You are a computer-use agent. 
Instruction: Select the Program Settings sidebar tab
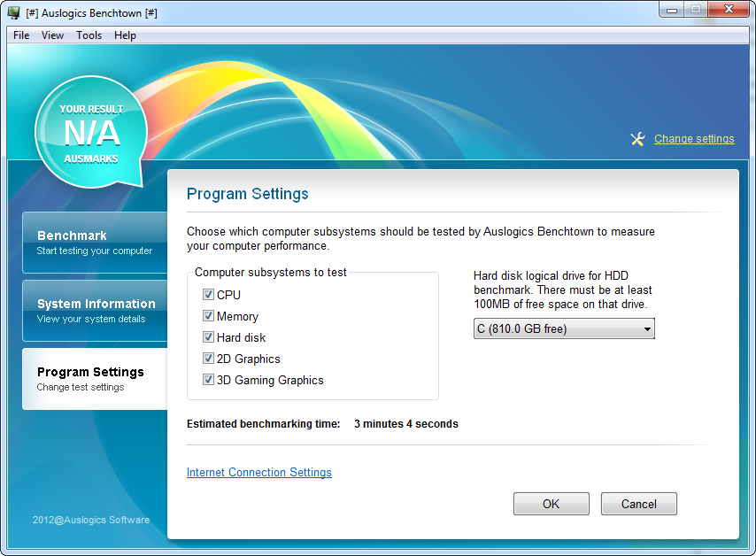[x=95, y=379]
